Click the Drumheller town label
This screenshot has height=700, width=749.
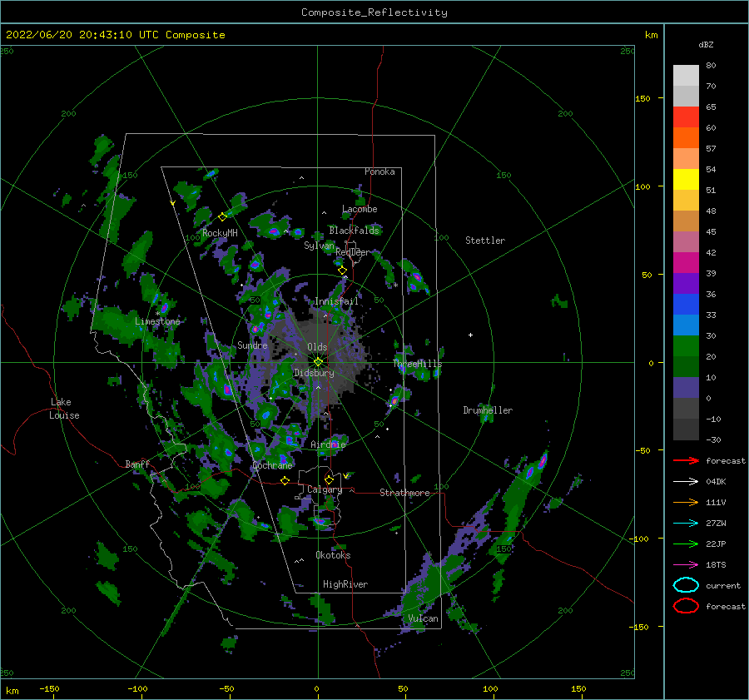click(x=488, y=410)
